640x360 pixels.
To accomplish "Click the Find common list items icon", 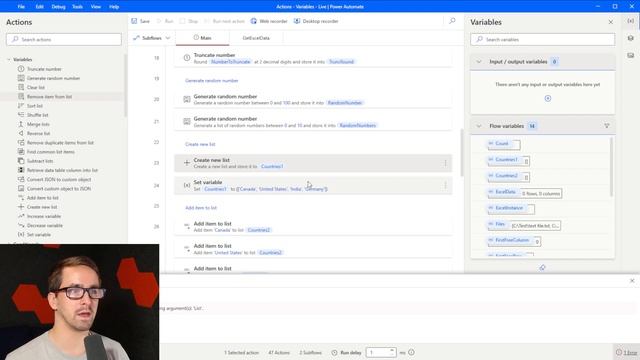I will pos(21,152).
